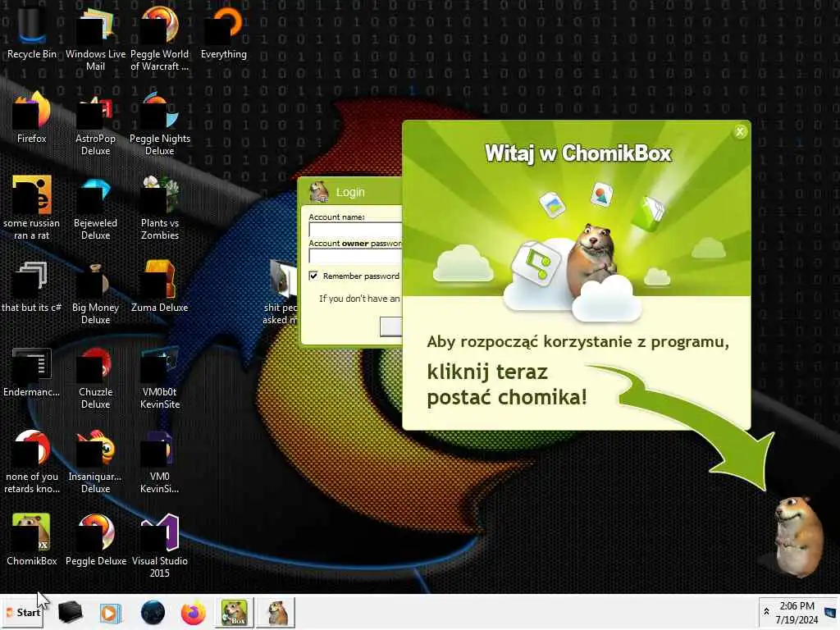The image size is (840, 630).
Task: Open the Endermanc... desktop shortcut
Action: point(32,372)
